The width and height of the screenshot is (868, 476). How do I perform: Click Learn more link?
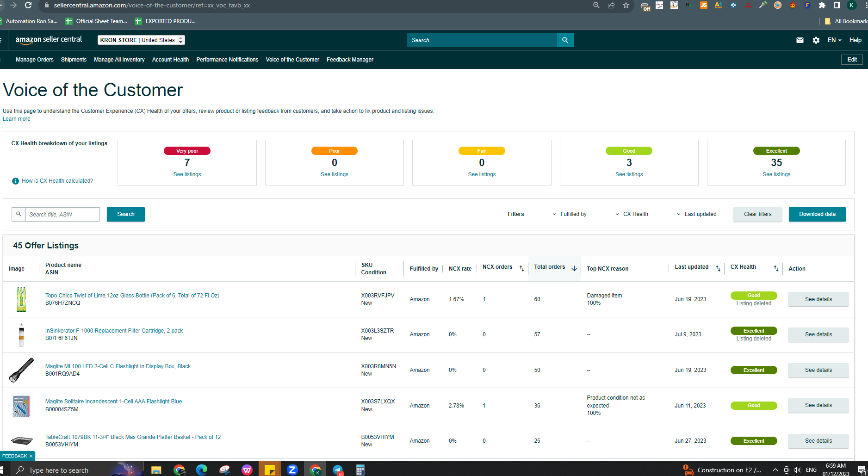click(x=17, y=119)
